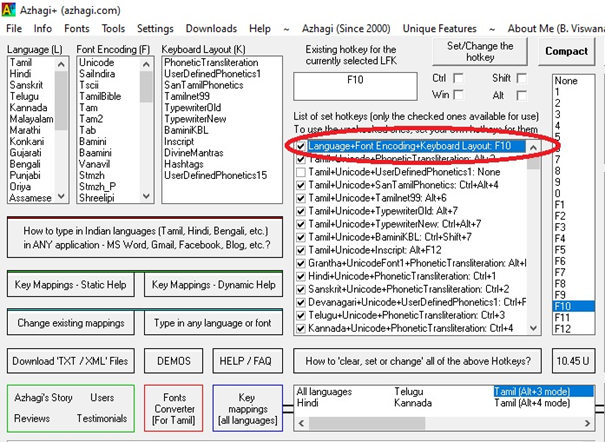
Task: Click Font Encoding list scroll-up arrow
Action: point(146,64)
